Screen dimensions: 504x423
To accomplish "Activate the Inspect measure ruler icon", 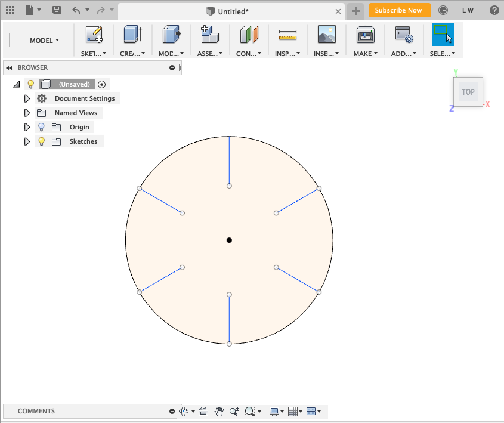I will coord(287,35).
